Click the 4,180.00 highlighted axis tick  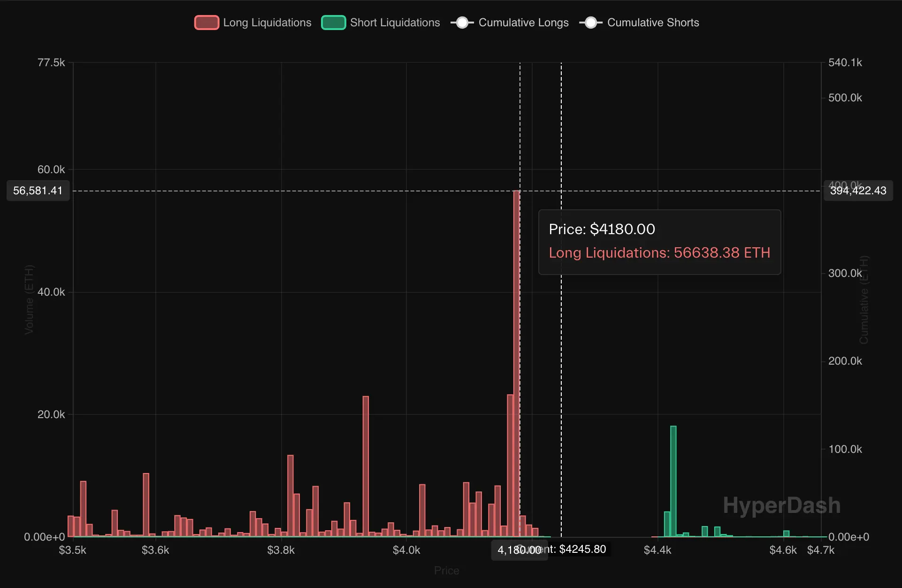click(519, 550)
